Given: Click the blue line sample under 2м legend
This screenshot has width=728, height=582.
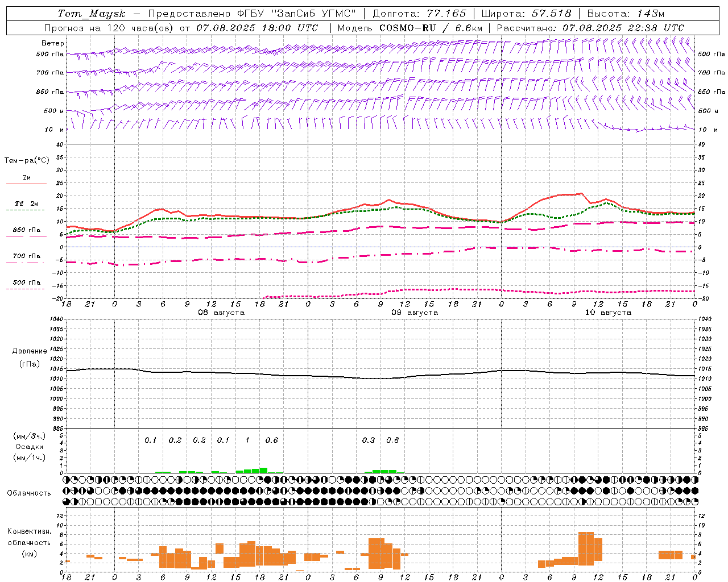Looking at the screenshot, I should tap(26, 184).
